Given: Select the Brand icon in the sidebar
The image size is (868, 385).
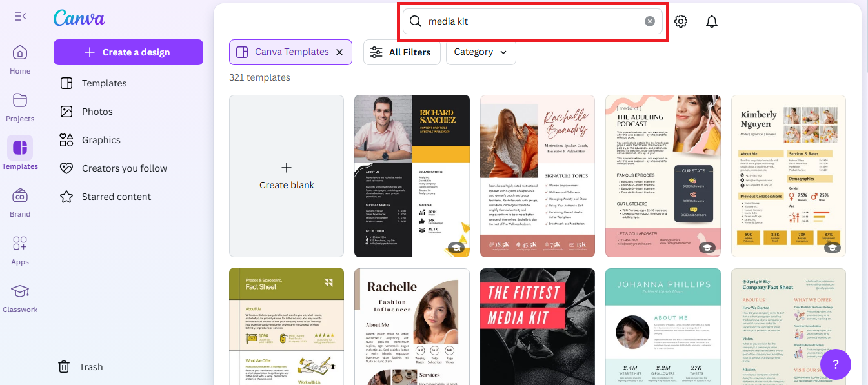Looking at the screenshot, I should pyautogui.click(x=19, y=197).
